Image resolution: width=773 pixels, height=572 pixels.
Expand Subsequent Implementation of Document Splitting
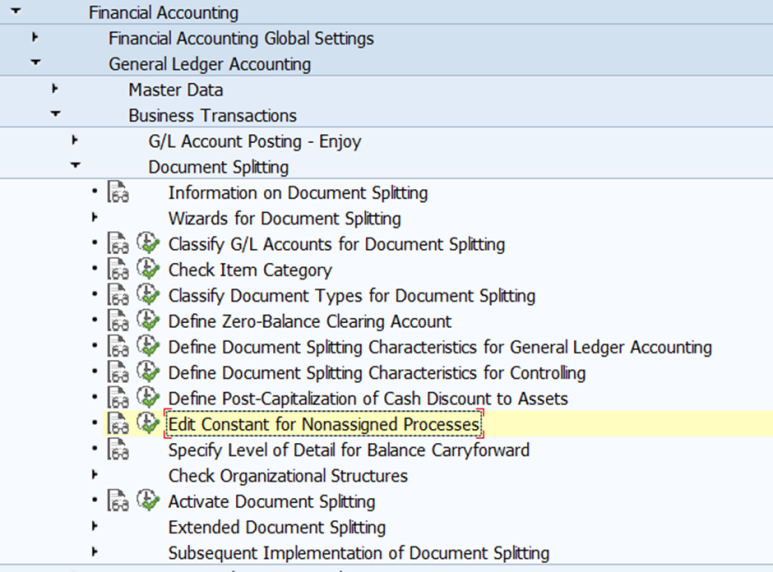click(95, 552)
